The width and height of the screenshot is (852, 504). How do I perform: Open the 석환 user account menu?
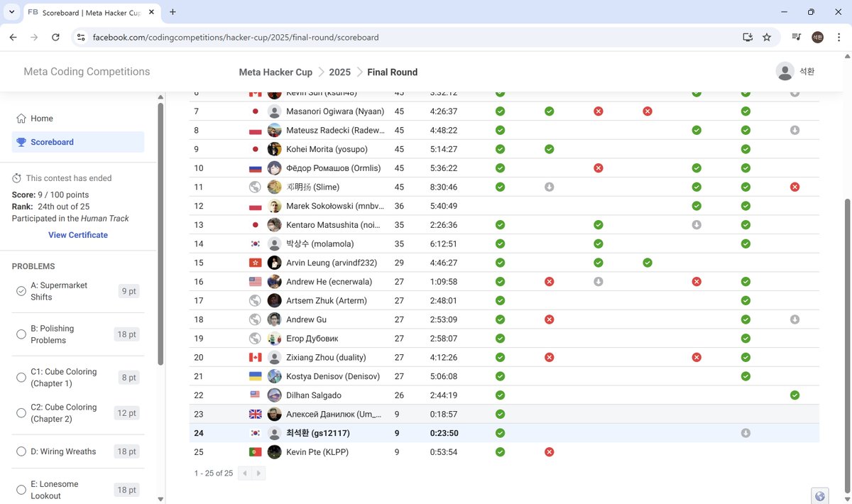[795, 71]
